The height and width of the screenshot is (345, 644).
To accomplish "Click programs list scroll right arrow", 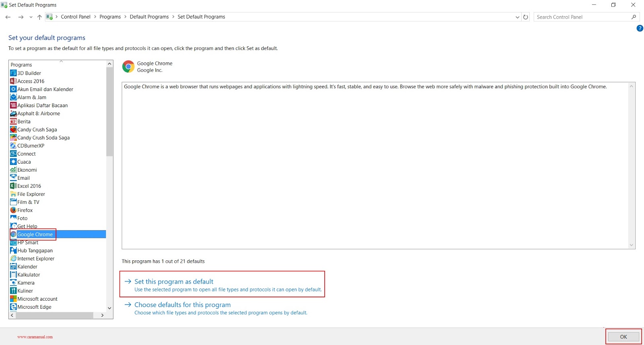I will 102,315.
